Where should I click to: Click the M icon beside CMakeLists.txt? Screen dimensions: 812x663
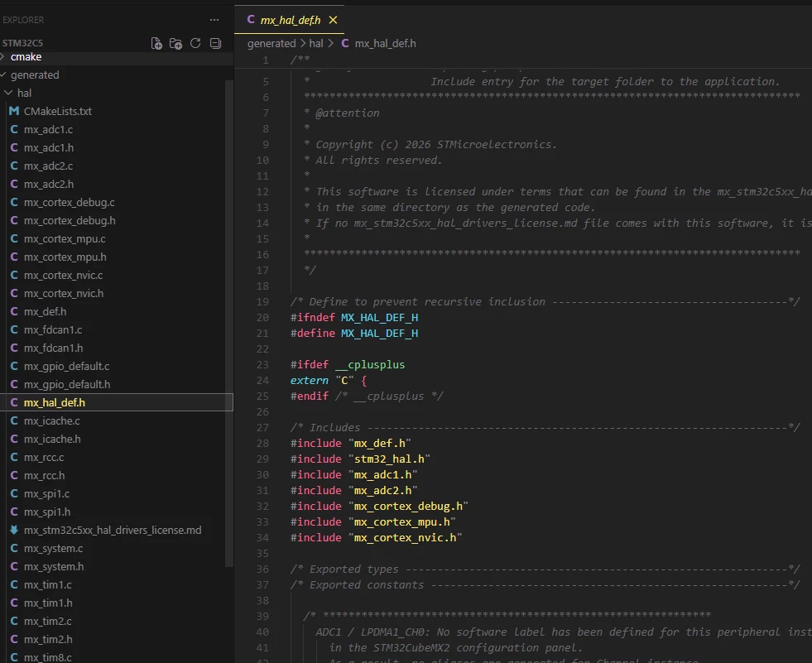point(14,112)
